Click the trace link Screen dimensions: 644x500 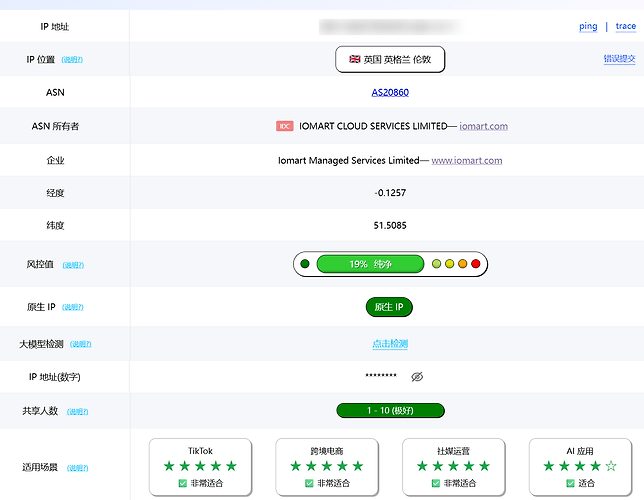(626, 26)
